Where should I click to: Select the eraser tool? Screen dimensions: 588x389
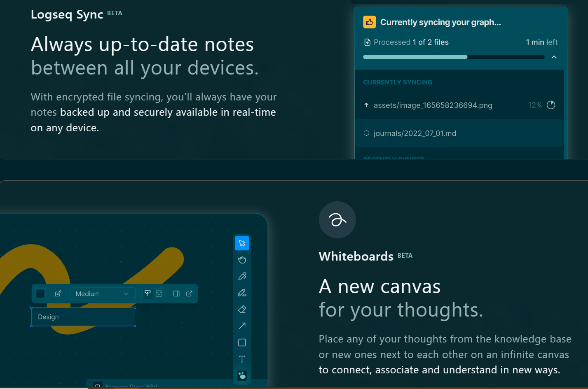(242, 309)
